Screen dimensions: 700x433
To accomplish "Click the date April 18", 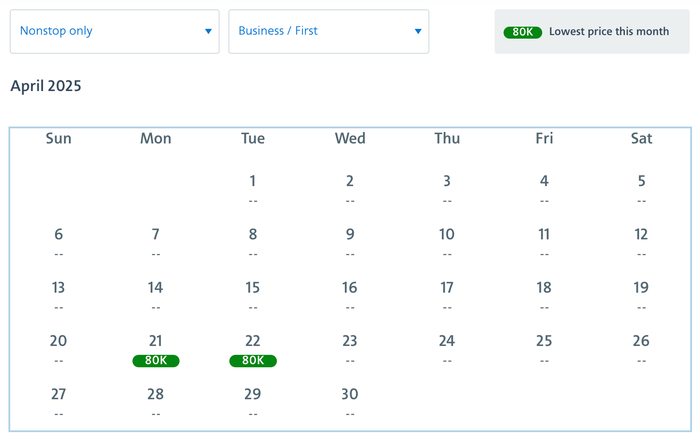I will [544, 287].
